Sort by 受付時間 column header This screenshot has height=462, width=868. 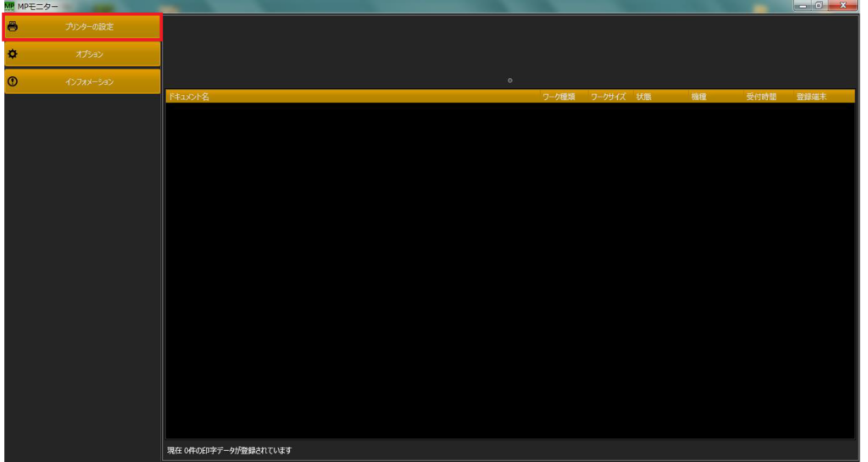tap(760, 97)
